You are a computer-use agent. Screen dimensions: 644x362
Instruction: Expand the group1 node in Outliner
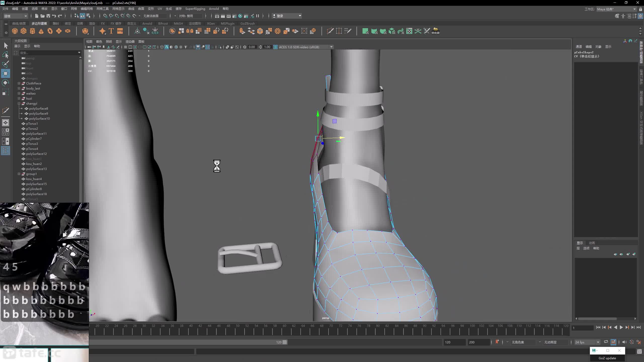[19, 174]
